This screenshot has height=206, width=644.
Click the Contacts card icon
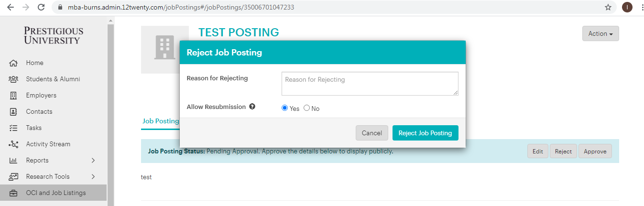(13, 112)
